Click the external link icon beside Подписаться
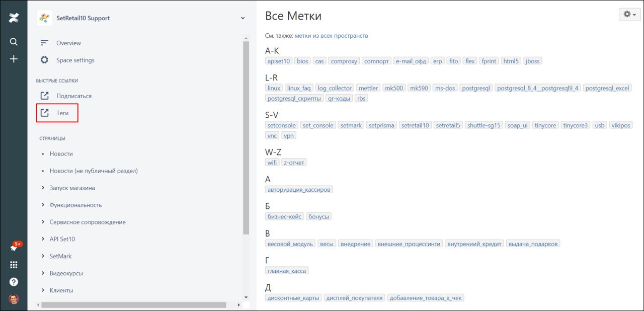This screenshot has width=644, height=311. click(45, 96)
